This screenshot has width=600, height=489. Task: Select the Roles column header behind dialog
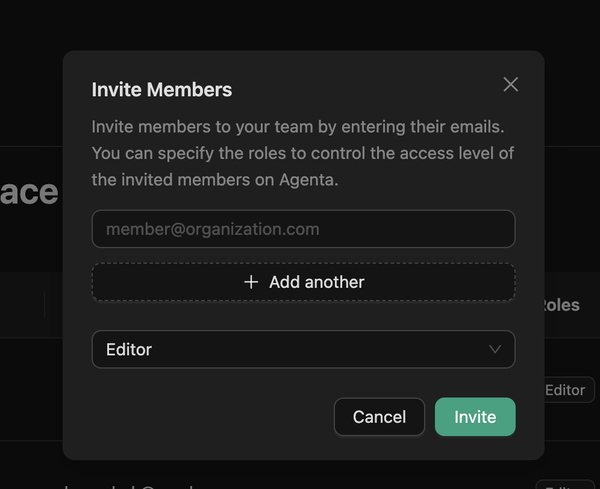(x=561, y=305)
